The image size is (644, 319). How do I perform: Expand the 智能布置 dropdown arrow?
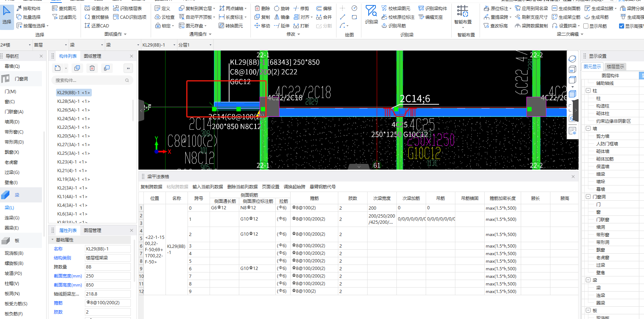(x=463, y=27)
